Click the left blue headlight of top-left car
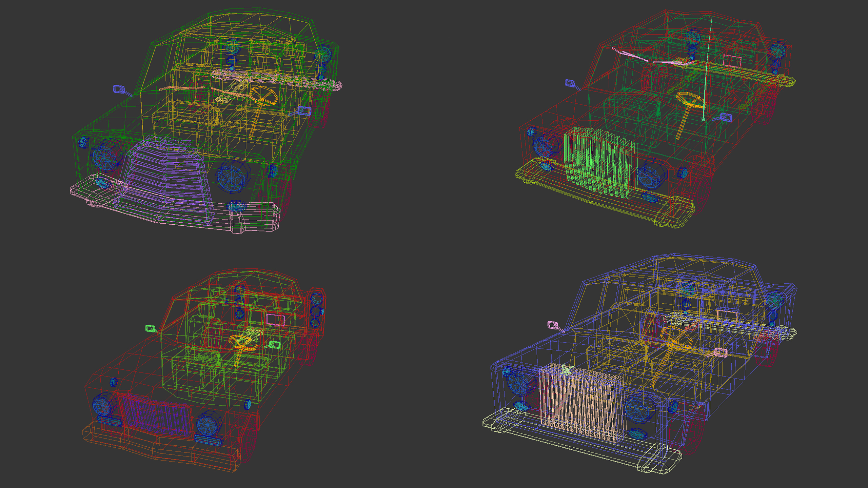The height and width of the screenshot is (488, 868). tap(105, 157)
